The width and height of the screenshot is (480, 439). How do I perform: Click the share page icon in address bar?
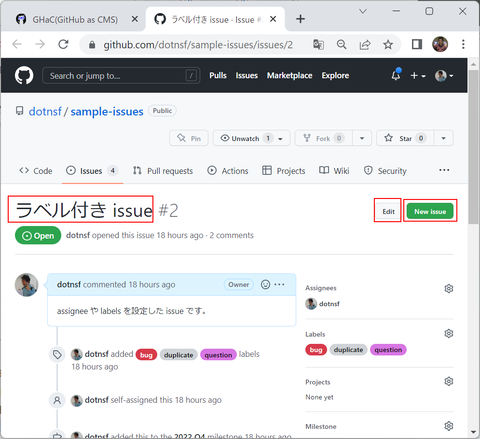[x=365, y=44]
